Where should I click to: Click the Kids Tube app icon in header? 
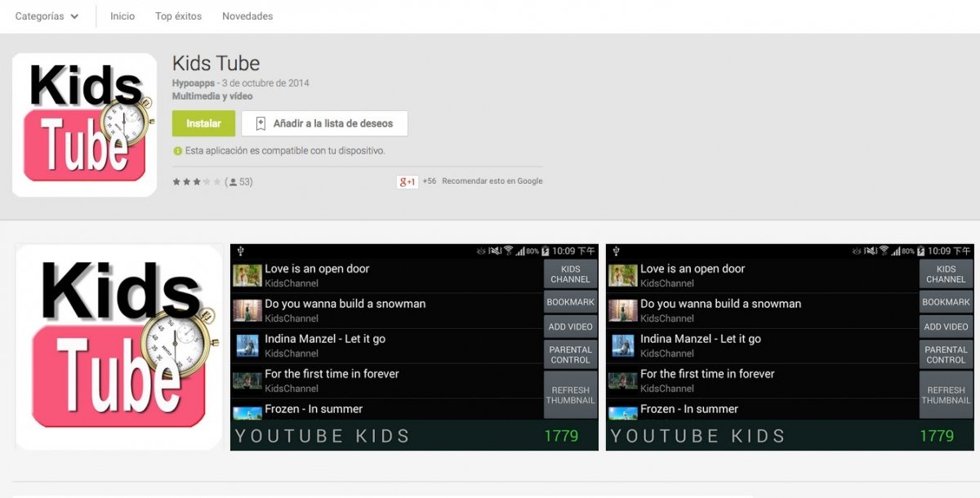point(84,125)
